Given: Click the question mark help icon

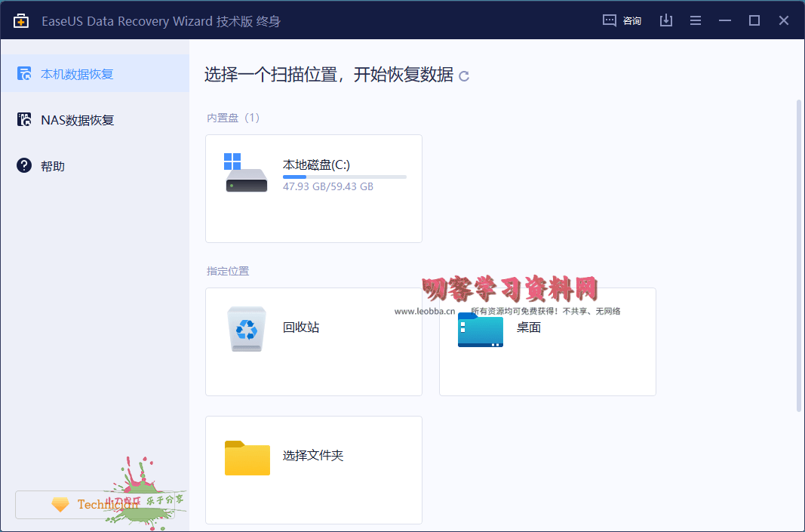Looking at the screenshot, I should [x=24, y=165].
